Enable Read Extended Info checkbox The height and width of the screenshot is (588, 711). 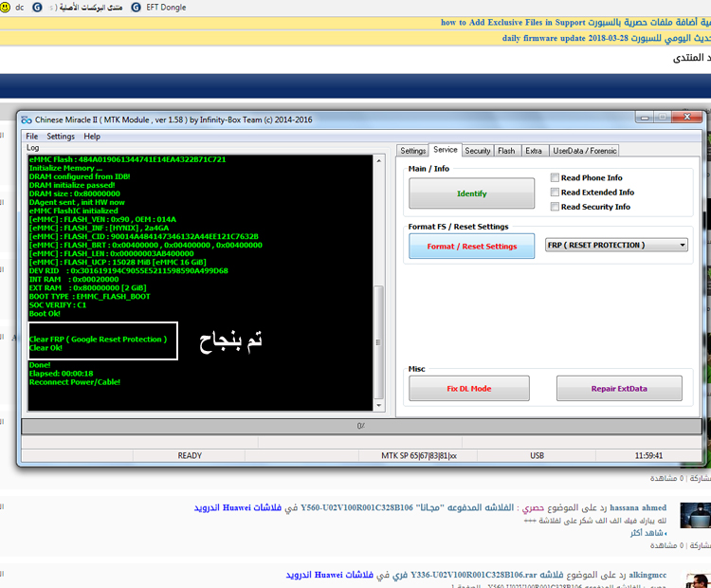pyautogui.click(x=555, y=192)
